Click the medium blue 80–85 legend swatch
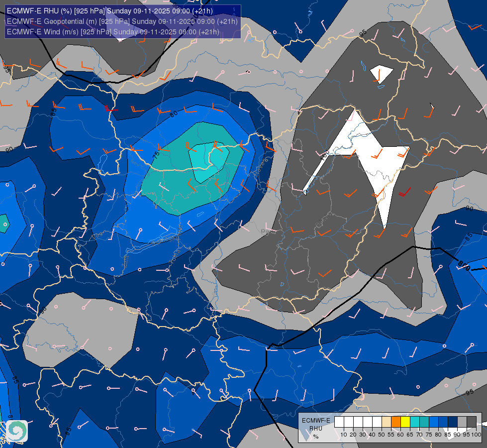487x448 pixels. 443,422
